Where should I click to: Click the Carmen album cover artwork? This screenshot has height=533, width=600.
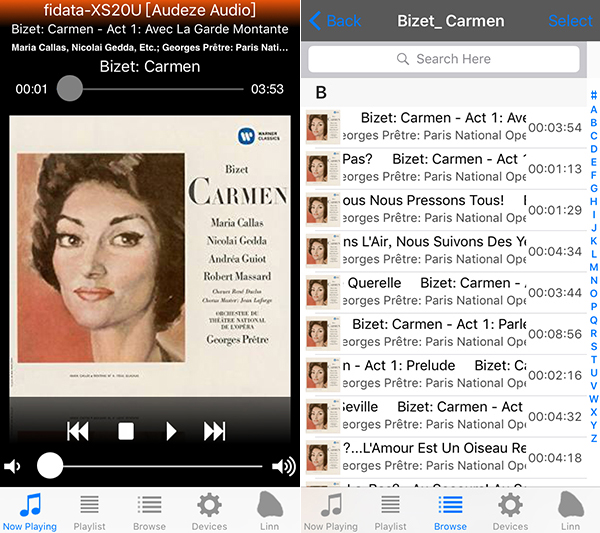(x=150, y=256)
